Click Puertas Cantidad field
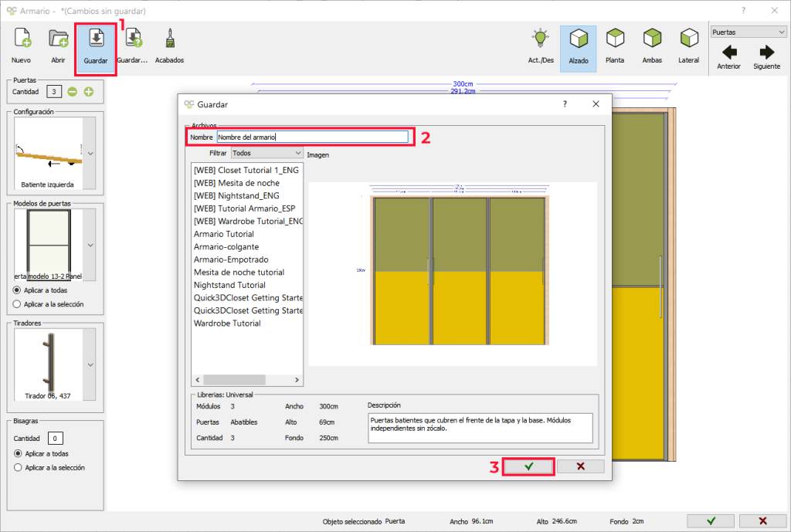Viewport: 791px width, 532px height. tap(54, 92)
